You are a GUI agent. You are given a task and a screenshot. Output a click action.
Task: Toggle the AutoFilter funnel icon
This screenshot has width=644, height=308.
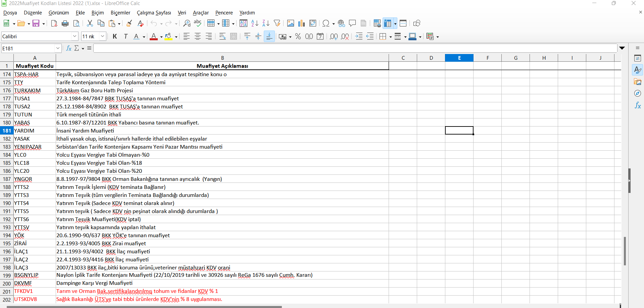point(277,23)
